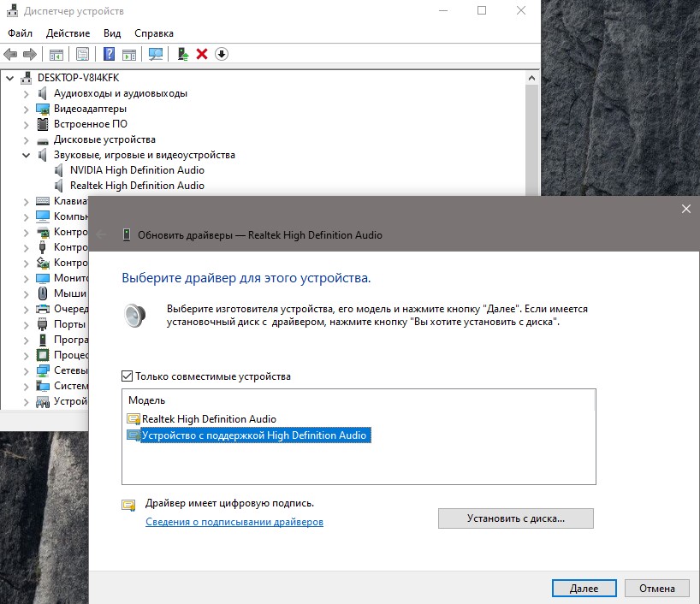Screen dimensions: 700x604
Task: Click the Мониторы category icon
Action: pos(43,278)
